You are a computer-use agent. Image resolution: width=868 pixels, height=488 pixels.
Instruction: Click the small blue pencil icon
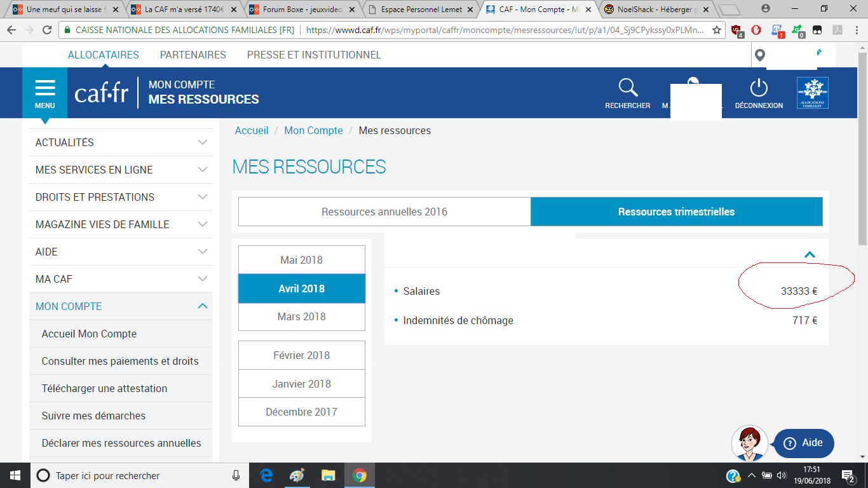click(x=819, y=52)
